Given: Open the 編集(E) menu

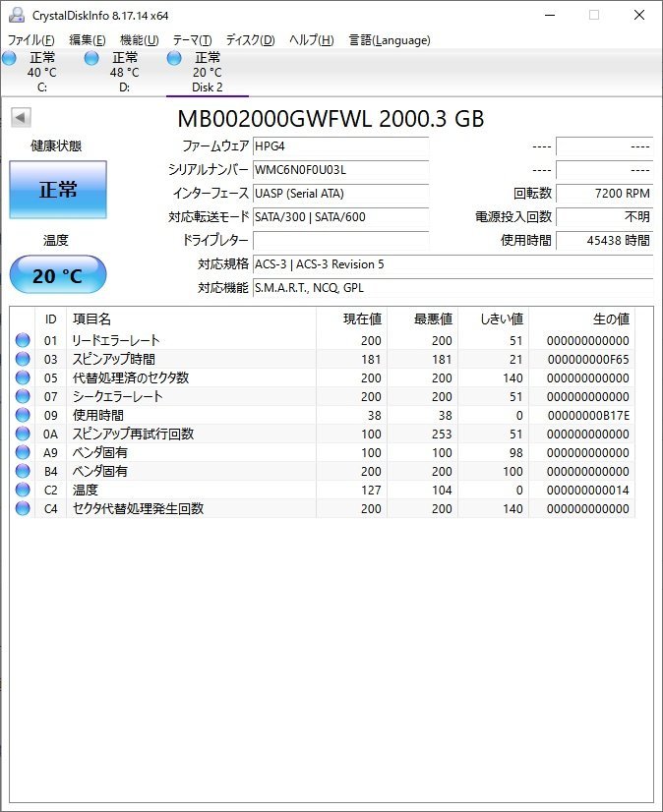Looking at the screenshot, I should point(88,40).
